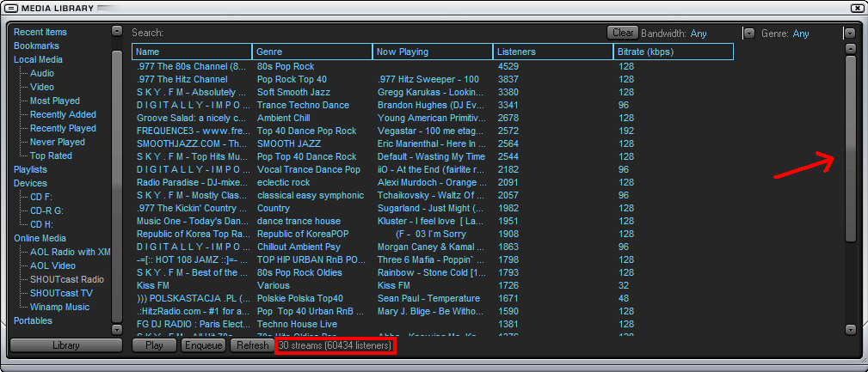Select Portables in sidebar
Screen dimensions: 868x372
(34, 320)
